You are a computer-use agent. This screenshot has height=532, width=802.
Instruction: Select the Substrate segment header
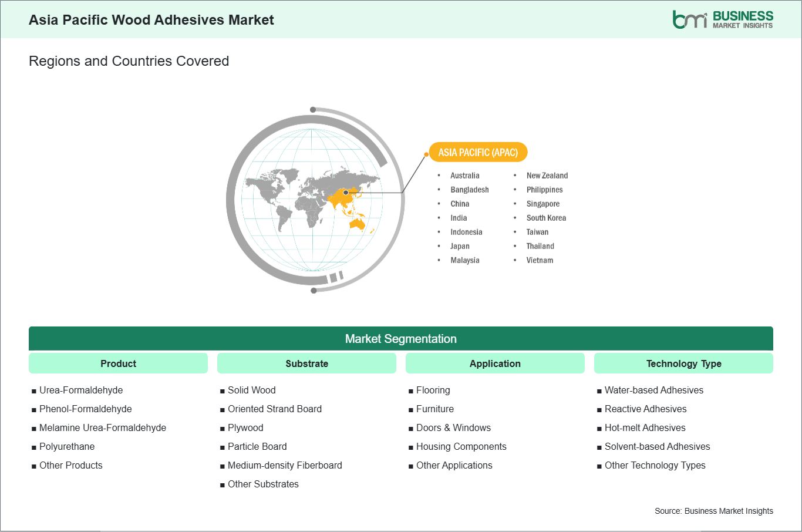pyautogui.click(x=306, y=363)
